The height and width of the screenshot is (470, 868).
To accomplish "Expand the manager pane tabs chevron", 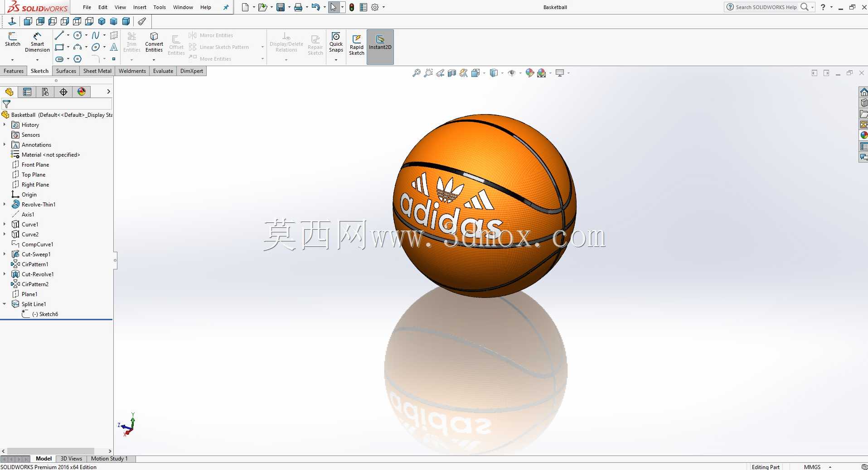I will click(108, 91).
